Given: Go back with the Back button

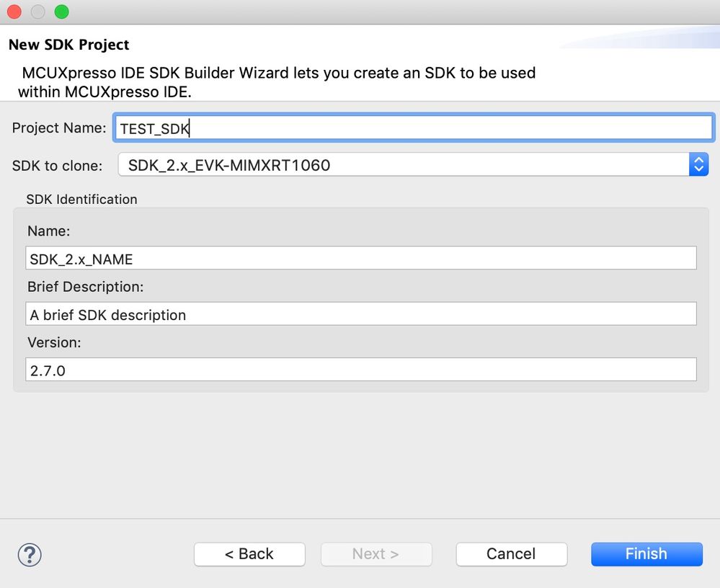Looking at the screenshot, I should (x=249, y=554).
